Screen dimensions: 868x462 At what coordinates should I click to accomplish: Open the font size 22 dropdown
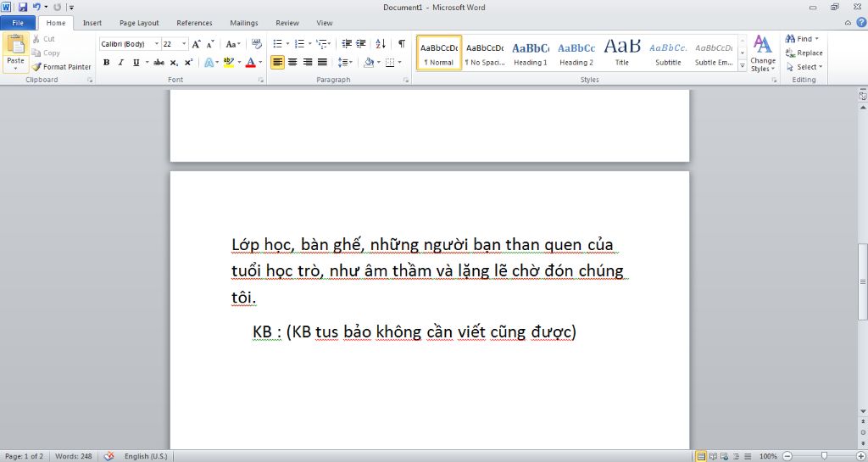(184, 44)
